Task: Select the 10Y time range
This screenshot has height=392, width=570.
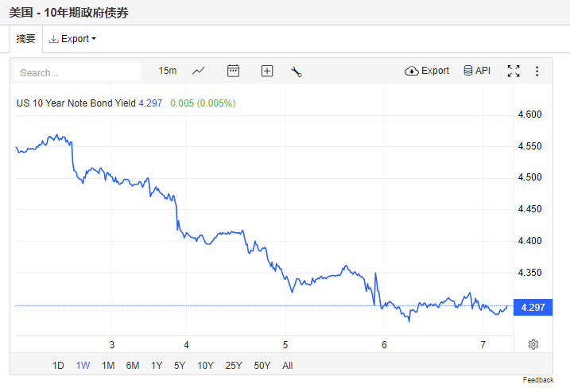Action: [205, 366]
